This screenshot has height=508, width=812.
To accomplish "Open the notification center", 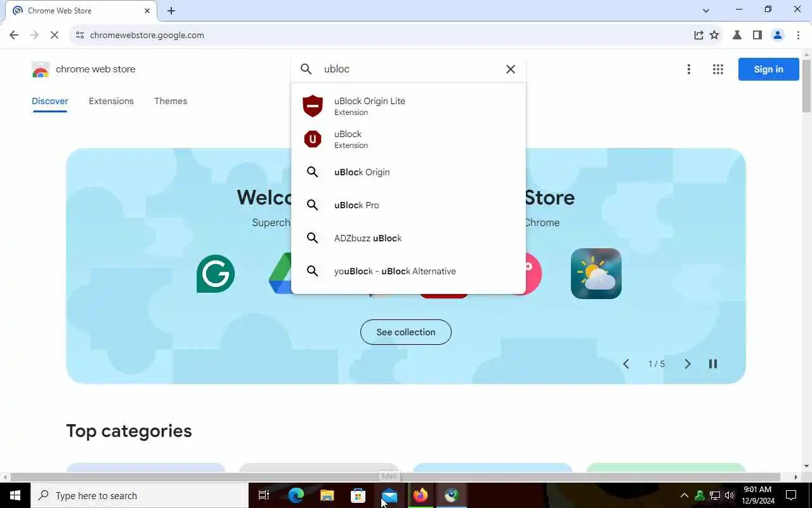I will [791, 495].
